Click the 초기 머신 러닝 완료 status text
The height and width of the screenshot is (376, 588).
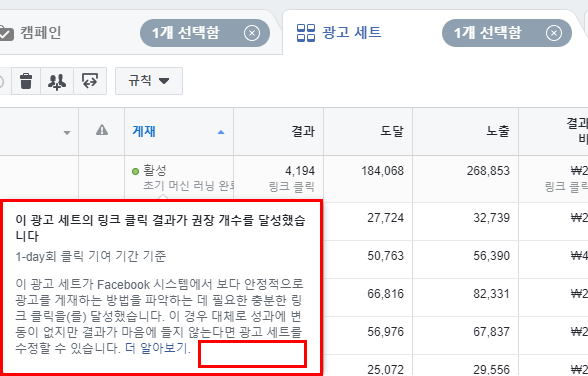188,186
